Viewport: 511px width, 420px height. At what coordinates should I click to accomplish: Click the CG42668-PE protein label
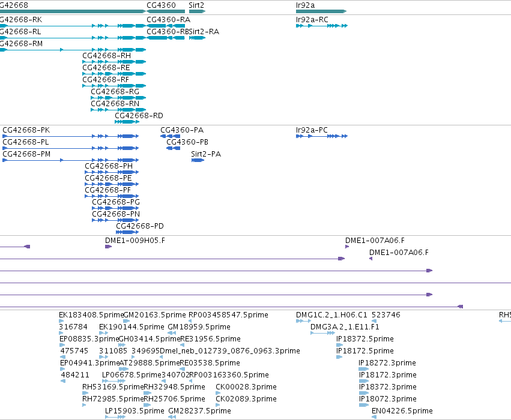tap(109, 178)
